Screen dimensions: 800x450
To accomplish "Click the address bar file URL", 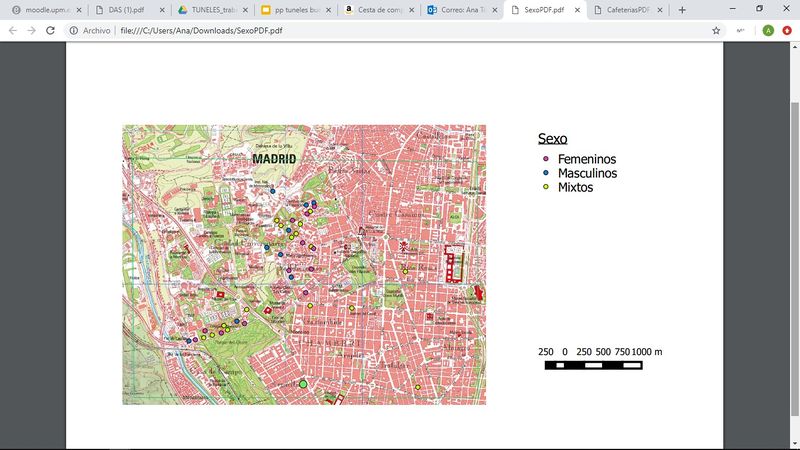I will click(200, 31).
